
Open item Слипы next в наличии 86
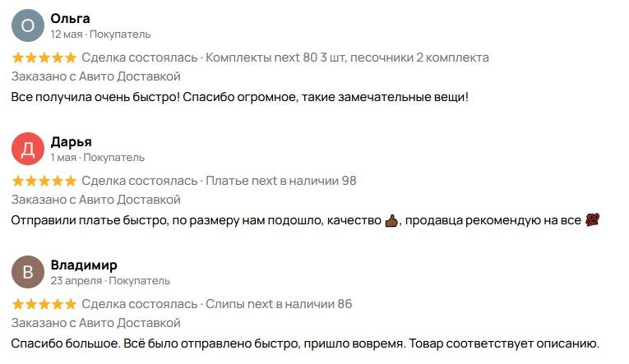pos(279,304)
